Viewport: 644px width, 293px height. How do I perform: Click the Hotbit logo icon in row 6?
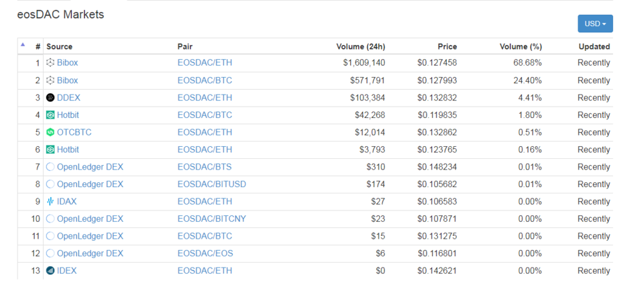(x=50, y=150)
